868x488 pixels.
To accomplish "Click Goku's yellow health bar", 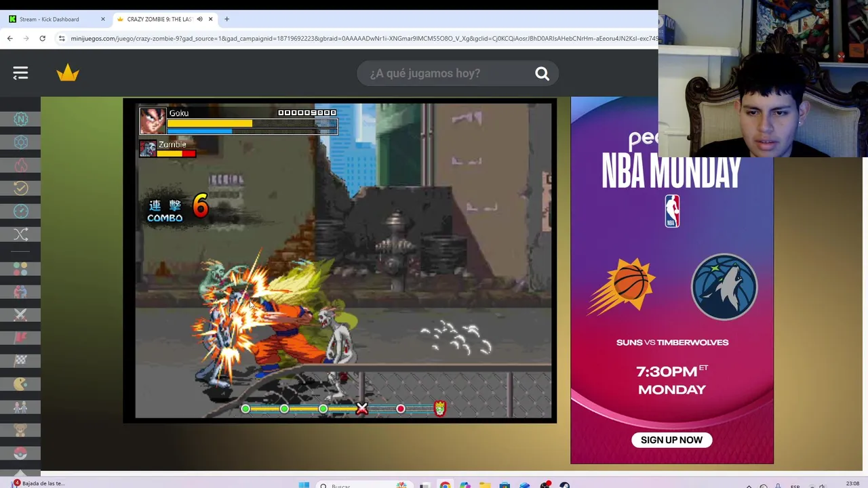I will [210, 123].
